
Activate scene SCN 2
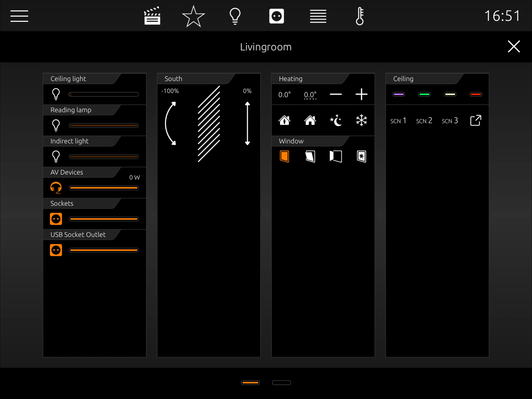click(424, 121)
